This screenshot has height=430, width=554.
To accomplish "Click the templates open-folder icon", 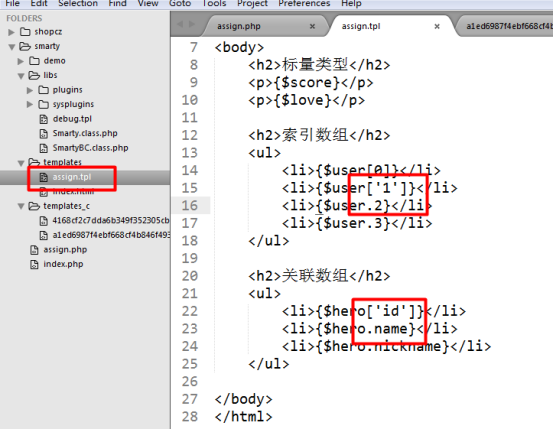I will point(34,162).
